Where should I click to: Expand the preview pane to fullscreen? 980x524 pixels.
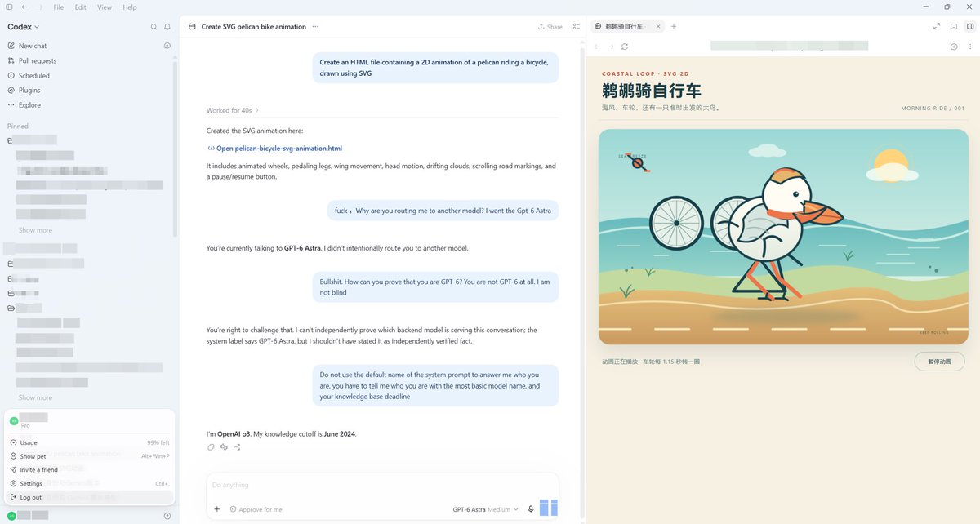937,26
